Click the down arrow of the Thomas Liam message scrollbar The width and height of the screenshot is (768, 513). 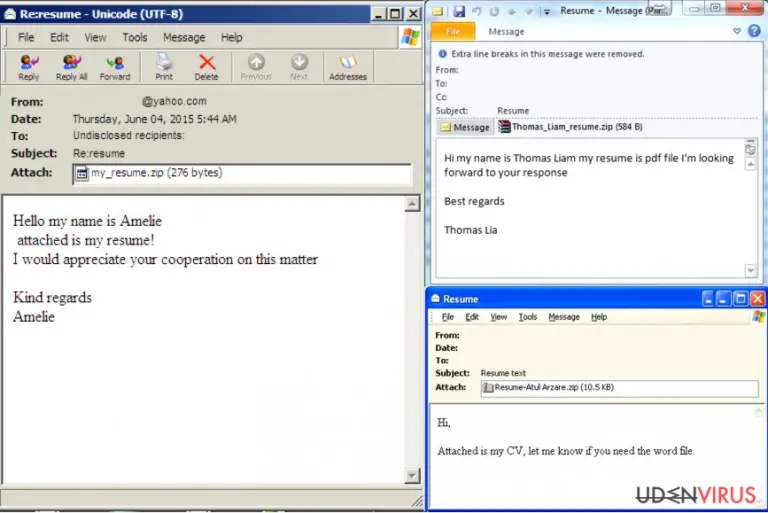pos(750,270)
